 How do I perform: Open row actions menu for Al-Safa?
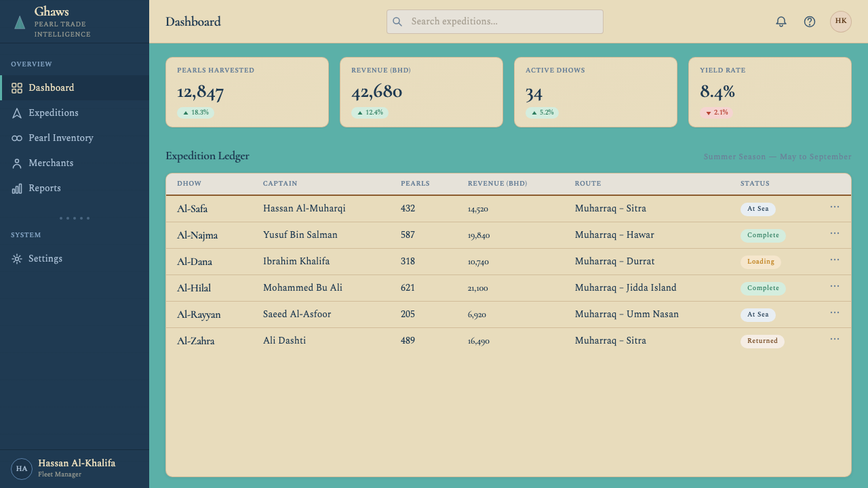835,207
